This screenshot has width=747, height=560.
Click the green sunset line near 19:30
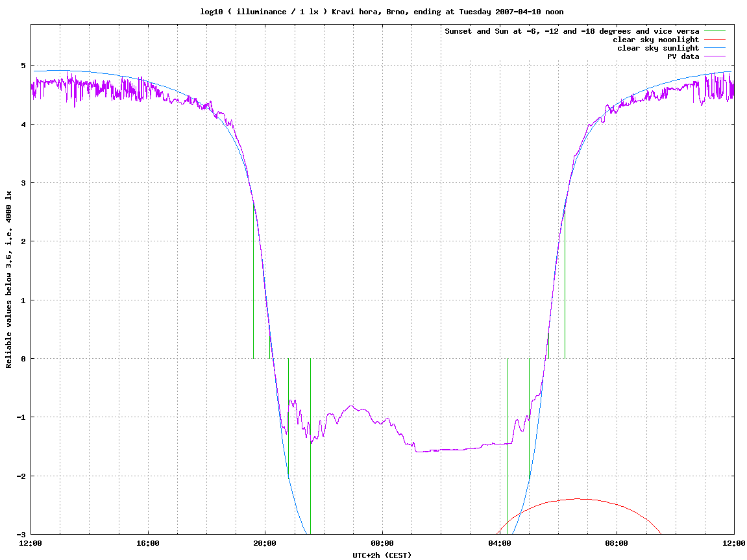point(254,281)
